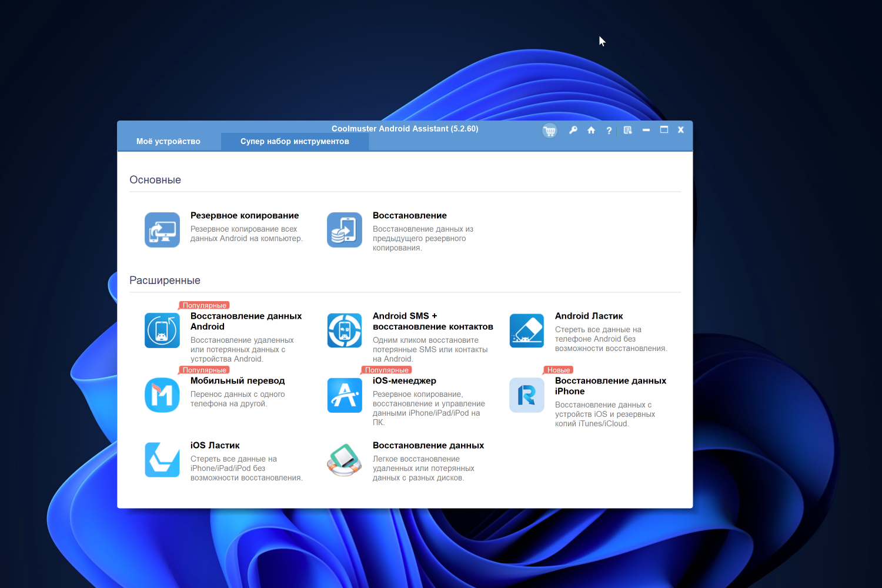Viewport: 882px width, 588px height.
Task: Click the Мобильный перевод transfer icon
Action: [x=162, y=395]
